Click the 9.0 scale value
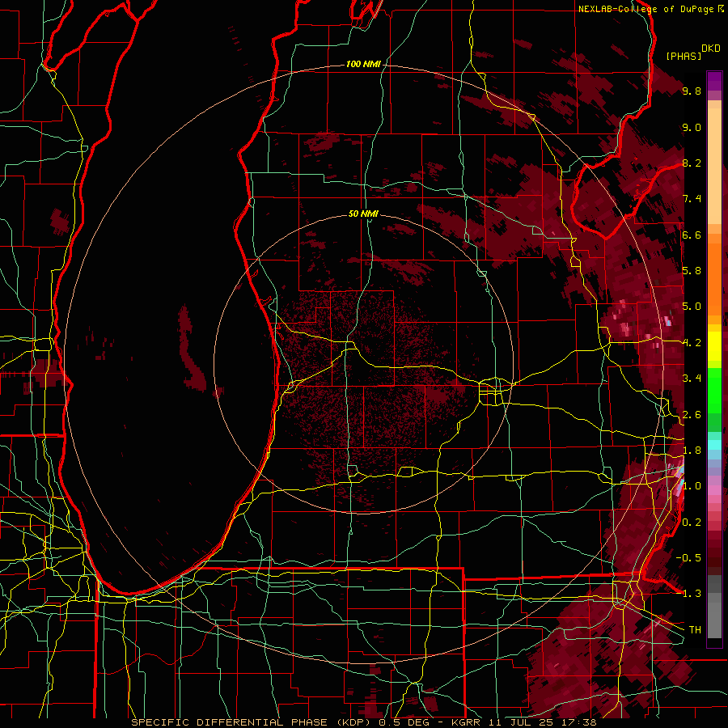This screenshot has width=728, height=728. 692,127
